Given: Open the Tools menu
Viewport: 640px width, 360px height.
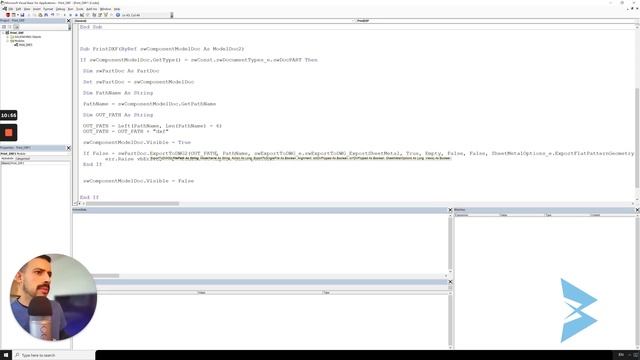Looking at the screenshot, I should (80, 9).
